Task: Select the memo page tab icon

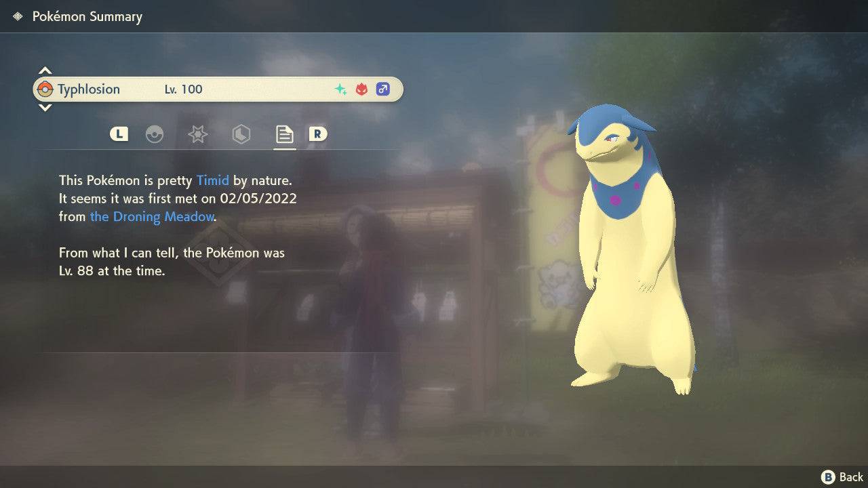Action: [x=284, y=133]
